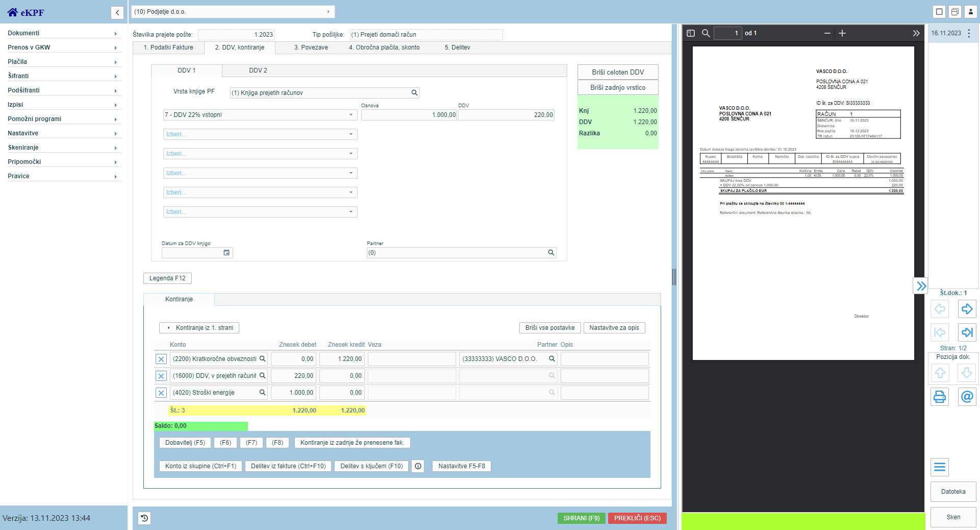Viewport: 980px width, 530px height.
Task: Save with SHRANI (F9)
Action: (x=582, y=518)
